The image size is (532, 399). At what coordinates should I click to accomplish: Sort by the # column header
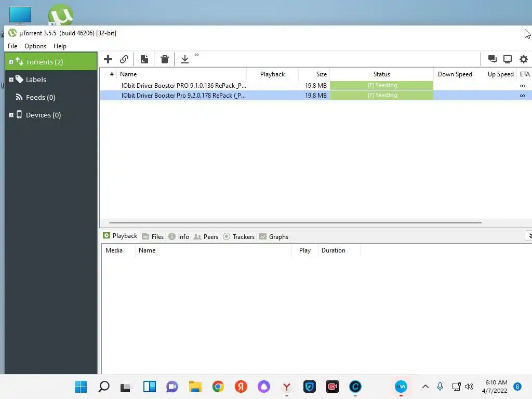112,74
